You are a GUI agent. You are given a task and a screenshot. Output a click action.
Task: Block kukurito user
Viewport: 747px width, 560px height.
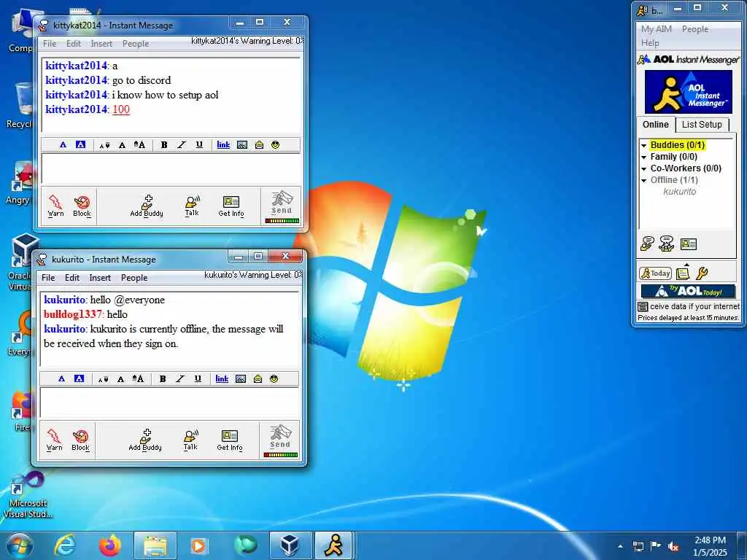tap(80, 440)
